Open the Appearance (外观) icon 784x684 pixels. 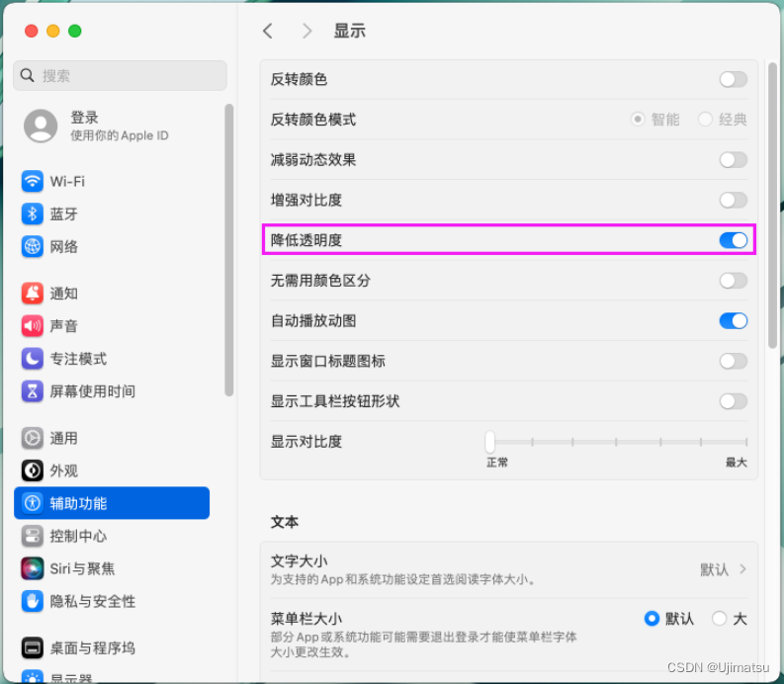[33, 470]
